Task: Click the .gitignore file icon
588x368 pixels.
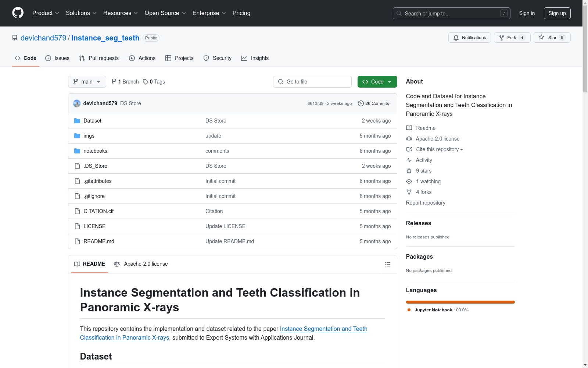Action: [77, 196]
